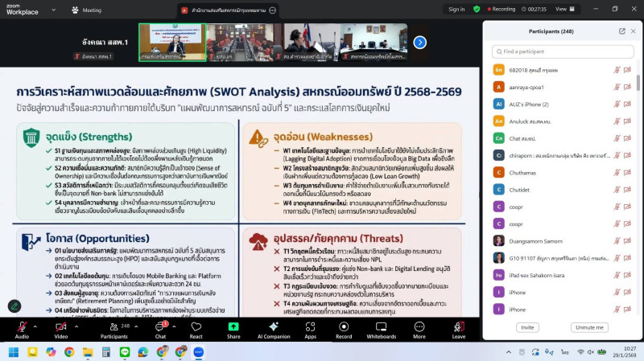The width and height of the screenshot is (644, 361).
Task: Switch to the Meeting tab
Action: [x=86, y=10]
